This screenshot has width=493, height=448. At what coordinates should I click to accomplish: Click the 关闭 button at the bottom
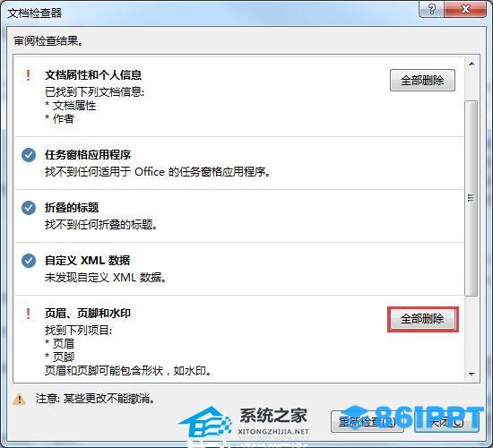click(x=446, y=422)
